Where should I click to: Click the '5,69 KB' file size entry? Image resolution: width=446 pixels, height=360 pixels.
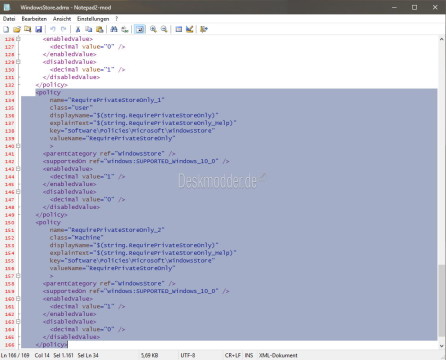point(149,355)
